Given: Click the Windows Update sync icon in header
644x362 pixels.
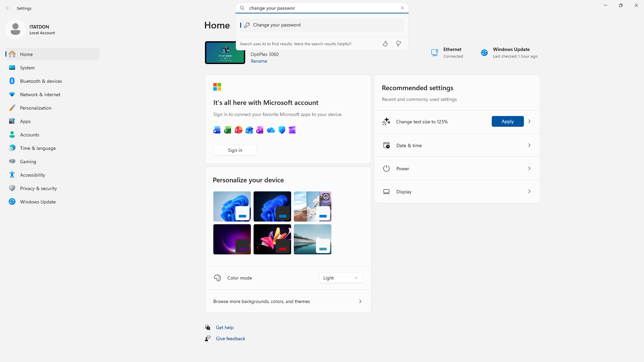Looking at the screenshot, I should [x=484, y=53].
